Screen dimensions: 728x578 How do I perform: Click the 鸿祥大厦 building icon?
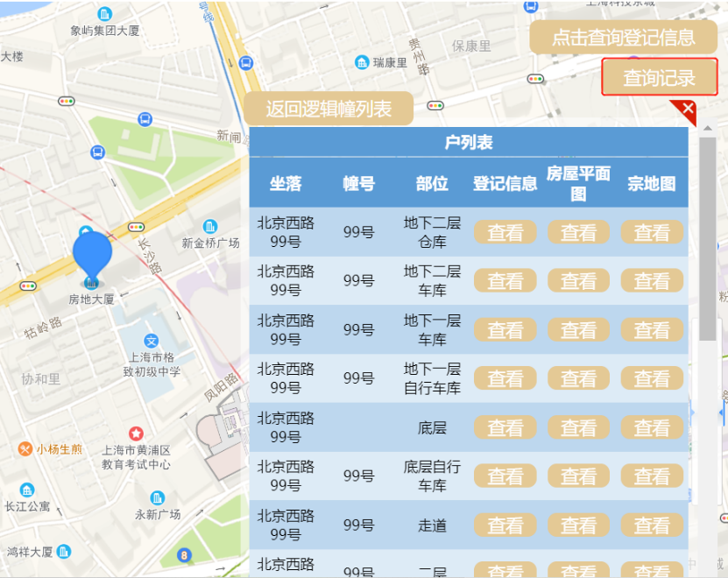coord(64,552)
